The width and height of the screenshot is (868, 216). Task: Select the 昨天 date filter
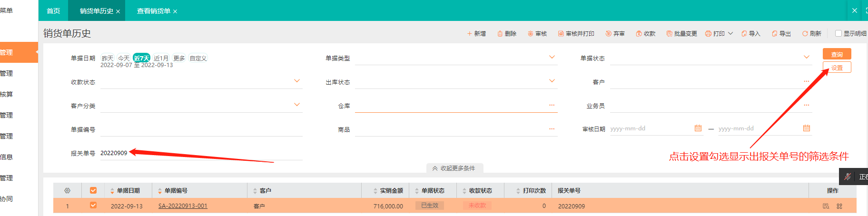click(108, 58)
